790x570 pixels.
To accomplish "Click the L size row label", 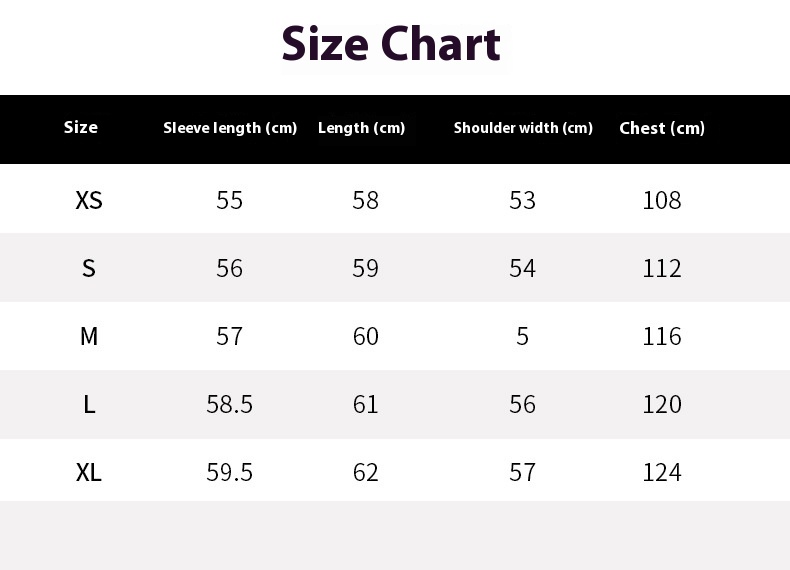I will coord(89,404).
